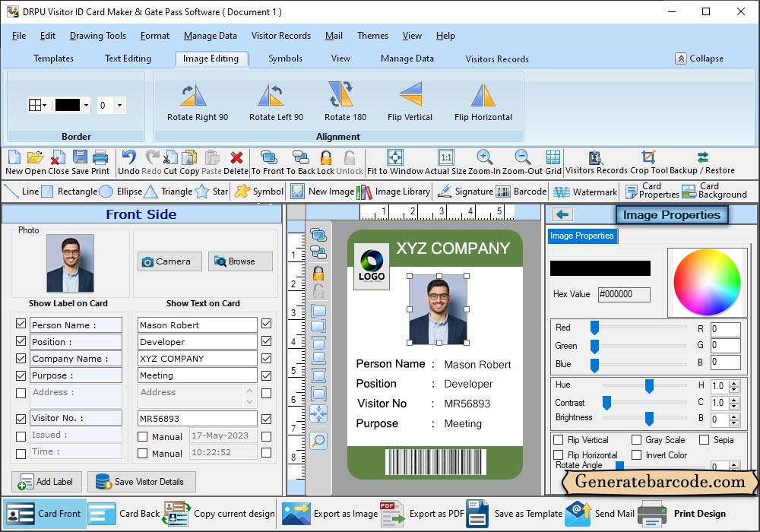Flip the image using Flip Vertical icon
760x532 pixels.
[x=410, y=94]
